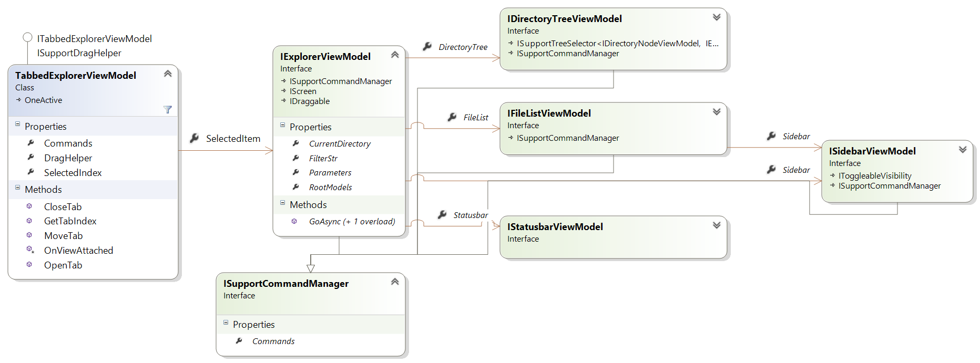This screenshot has width=980, height=363.
Task: Select the TabbedExplorerViewModel class title
Action: pos(76,75)
